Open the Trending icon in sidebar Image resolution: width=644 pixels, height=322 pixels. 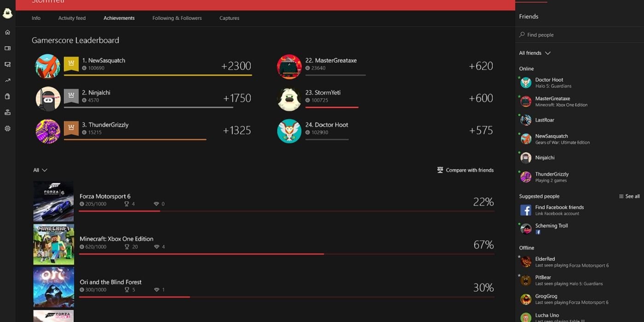click(7, 80)
